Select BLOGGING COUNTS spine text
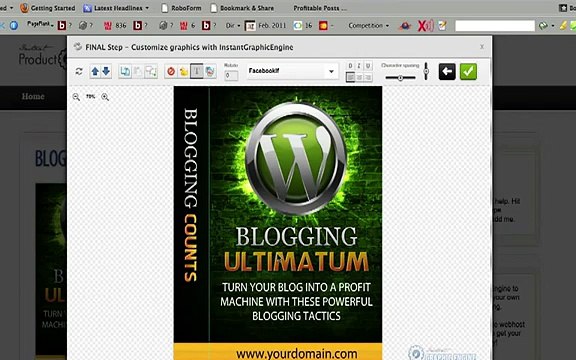576x360 pixels. coord(190,195)
